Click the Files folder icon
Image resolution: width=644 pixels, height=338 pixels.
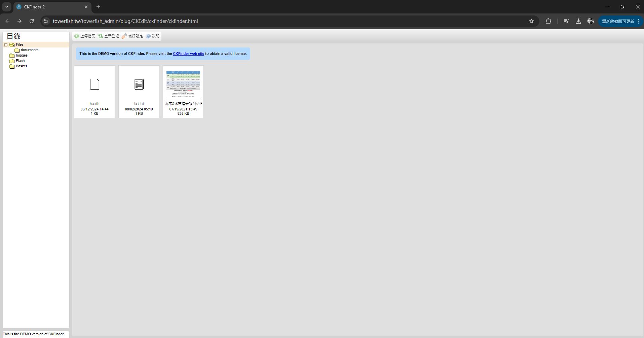pyautogui.click(x=12, y=45)
